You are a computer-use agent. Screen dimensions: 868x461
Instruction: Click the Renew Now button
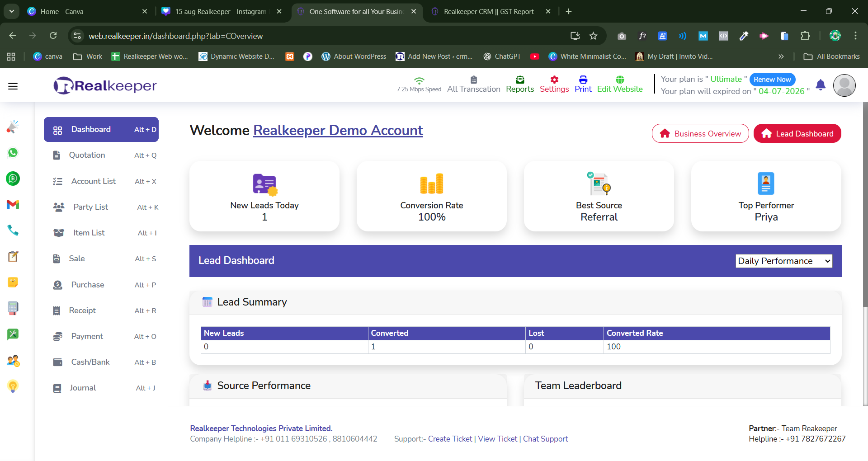[x=772, y=80]
